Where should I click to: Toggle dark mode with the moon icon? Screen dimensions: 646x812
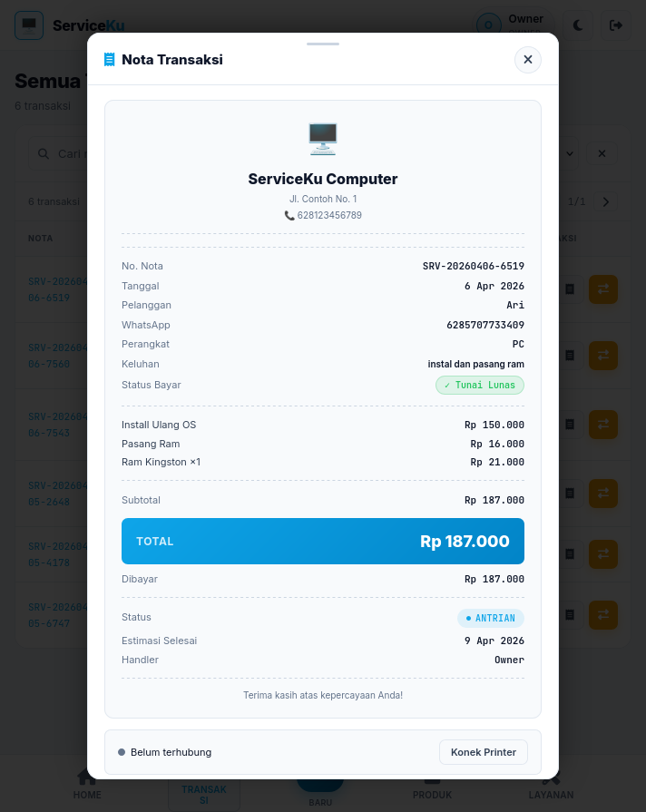point(579,25)
